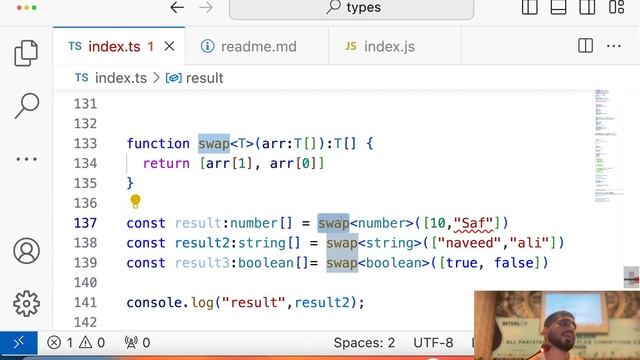Viewport: 640px width, 360px height.
Task: Click line number 137 in the gutter
Action: coord(85,223)
